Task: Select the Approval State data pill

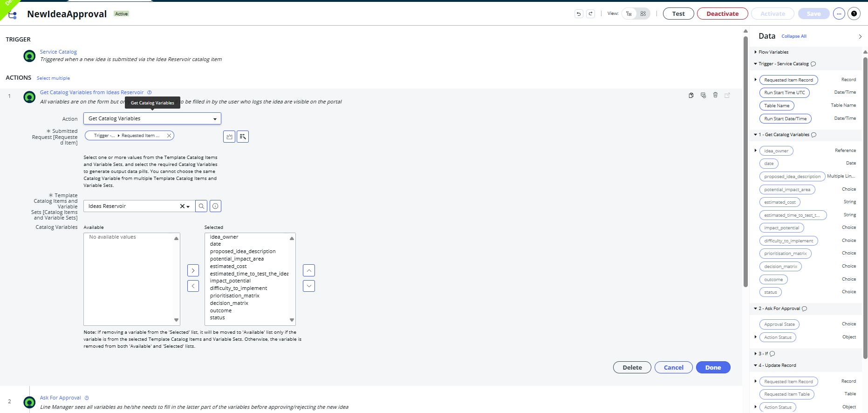Action: click(779, 324)
